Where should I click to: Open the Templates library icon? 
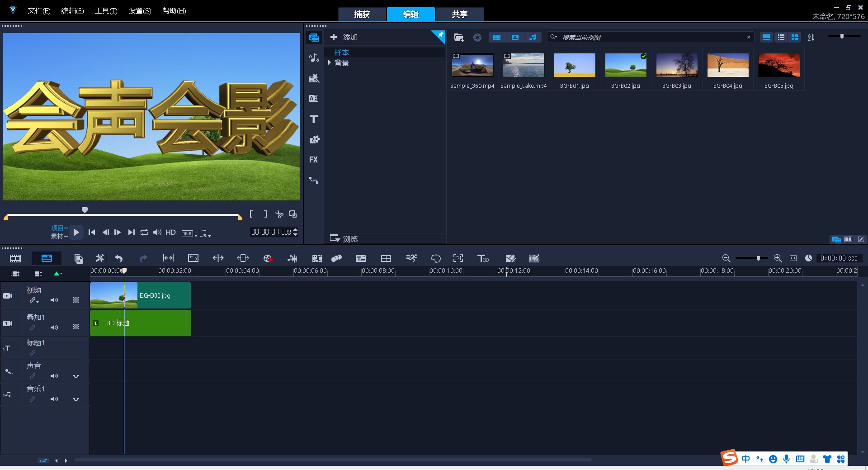click(314, 78)
